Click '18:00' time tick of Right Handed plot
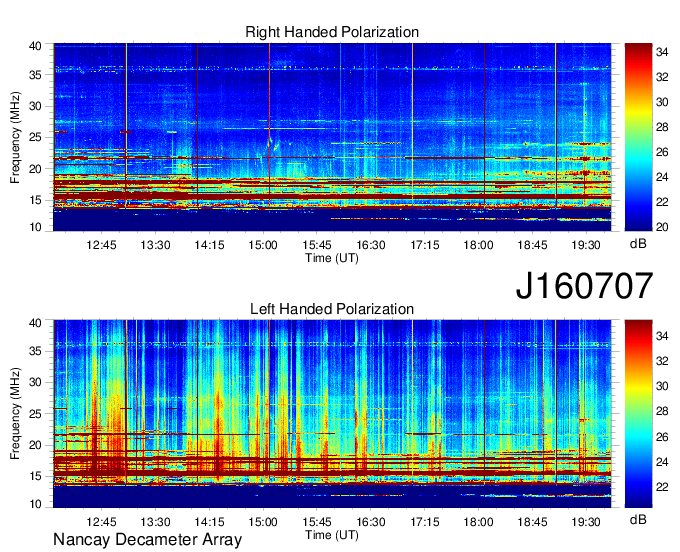The height and width of the screenshot is (552, 680). pyautogui.click(x=478, y=245)
